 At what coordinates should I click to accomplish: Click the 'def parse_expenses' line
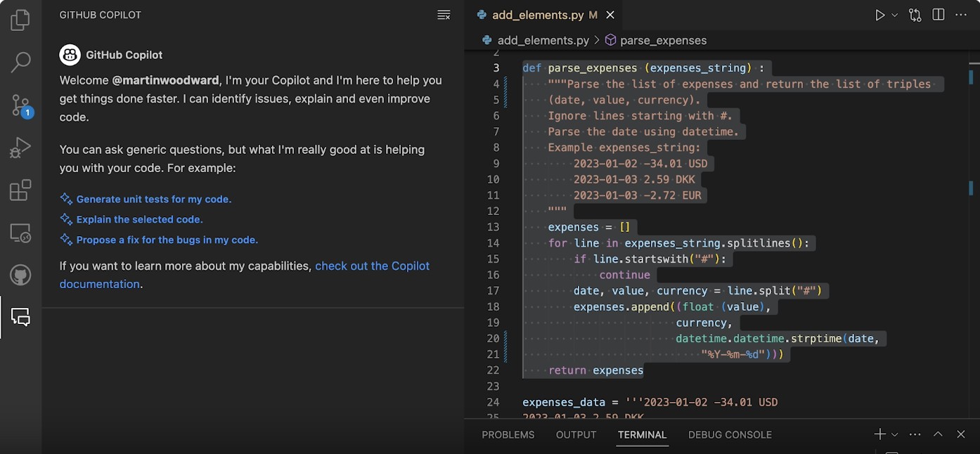(643, 68)
